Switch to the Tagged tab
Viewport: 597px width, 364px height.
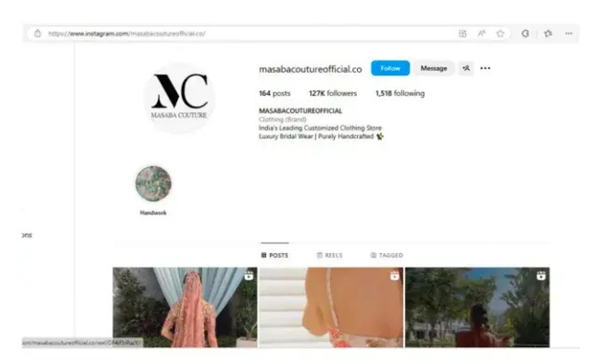pos(387,255)
